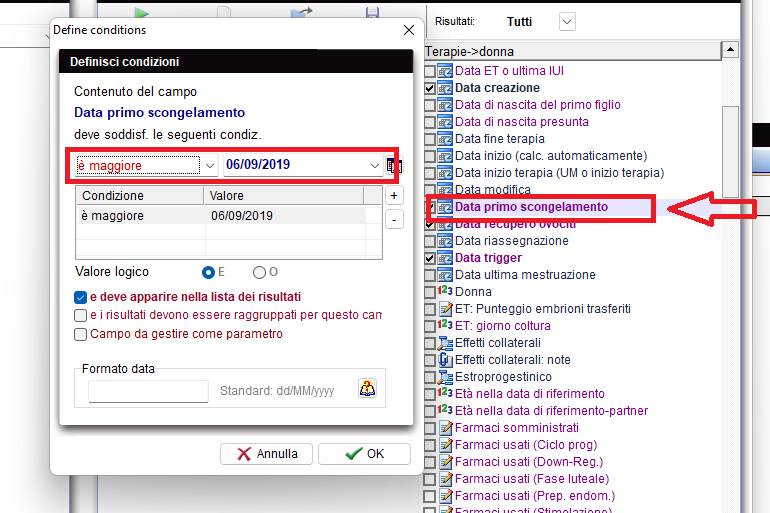Click the OK button
The image size is (770, 513).
(364, 454)
